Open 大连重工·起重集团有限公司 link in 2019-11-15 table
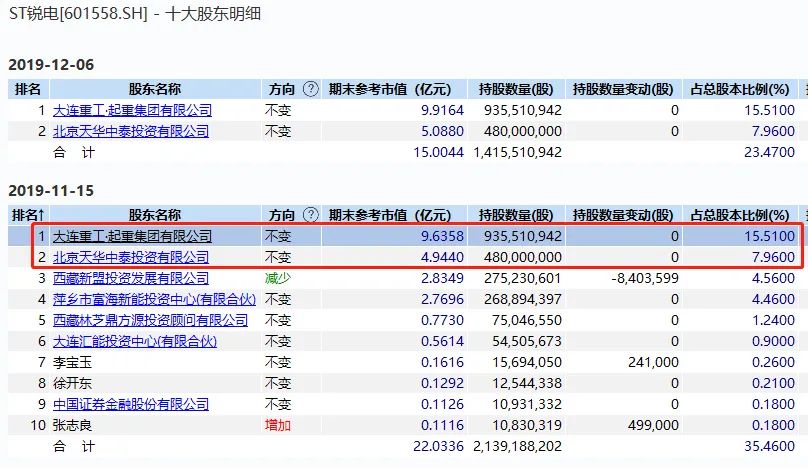This screenshot has width=808, height=468. 132,237
